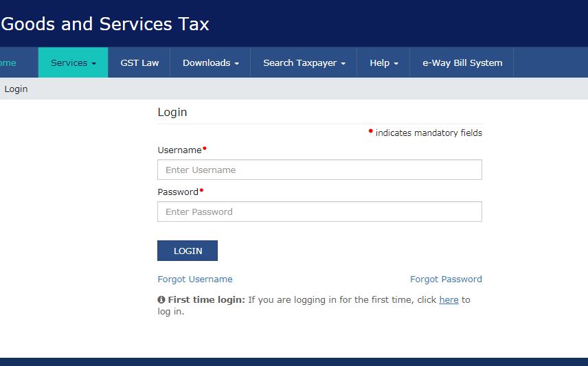Click the Password field label
The width and height of the screenshot is (588, 366).
[178, 192]
